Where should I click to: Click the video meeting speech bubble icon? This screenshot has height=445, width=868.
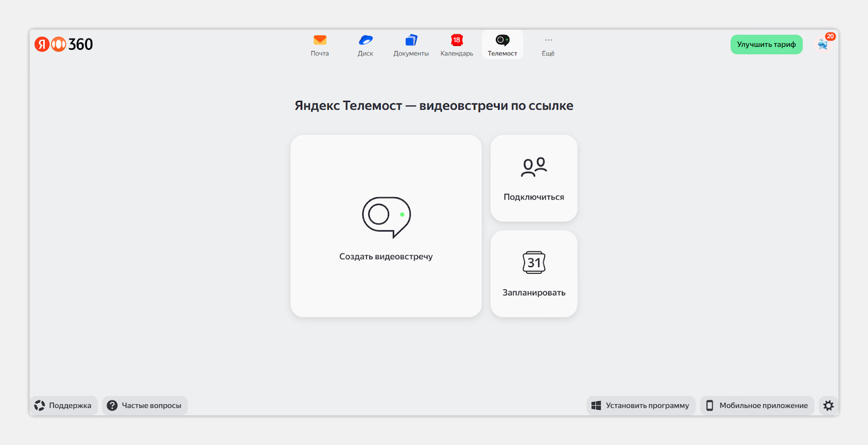(x=386, y=217)
